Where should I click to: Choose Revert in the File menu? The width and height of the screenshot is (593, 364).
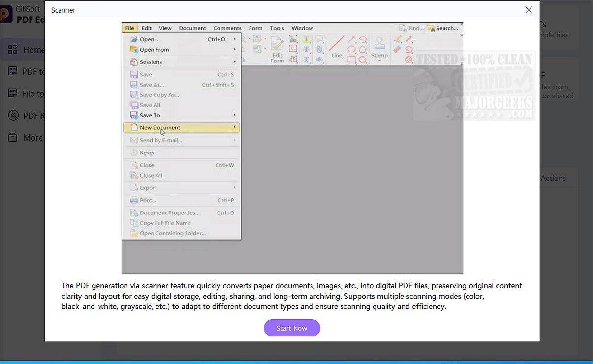(181, 152)
